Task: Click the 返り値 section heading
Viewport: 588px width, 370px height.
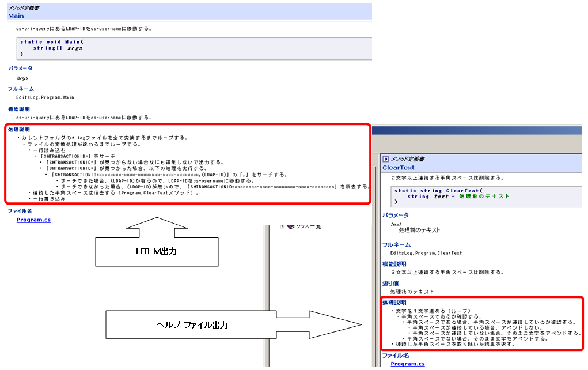Action: (390, 283)
